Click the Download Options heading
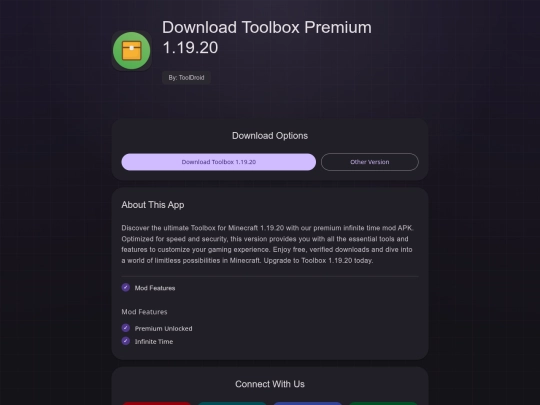The image size is (540, 405). [270, 136]
